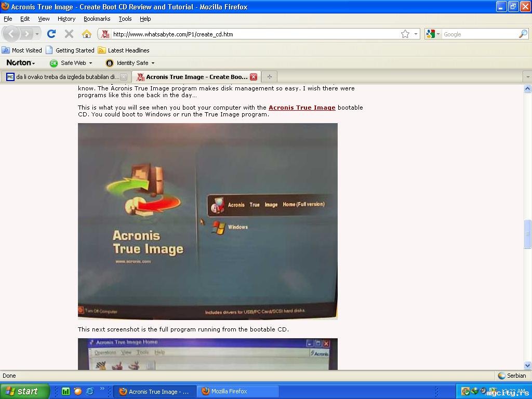This screenshot has height=399, width=532.
Task: Click the Serbian language status bar icon
Action: pyautogui.click(x=501, y=376)
